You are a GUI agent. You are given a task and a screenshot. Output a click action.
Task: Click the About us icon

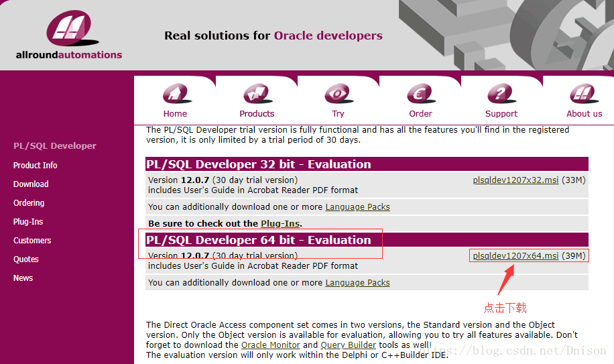tap(585, 94)
